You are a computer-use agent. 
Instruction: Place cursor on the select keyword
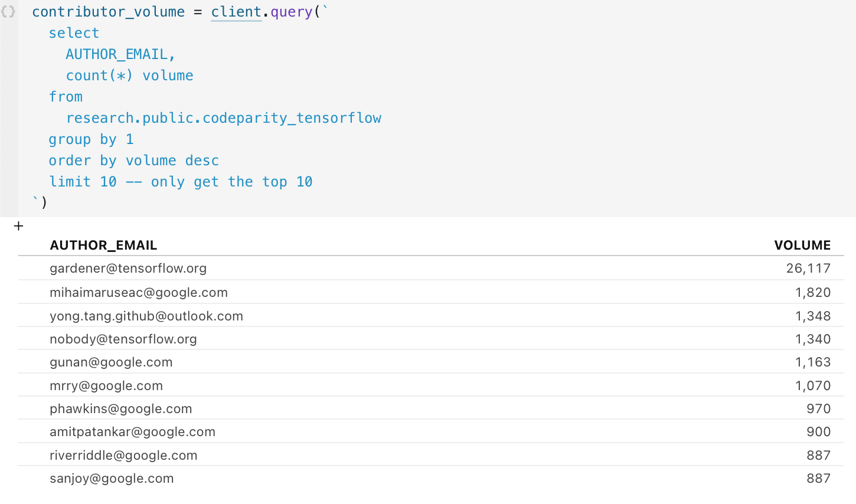[74, 33]
